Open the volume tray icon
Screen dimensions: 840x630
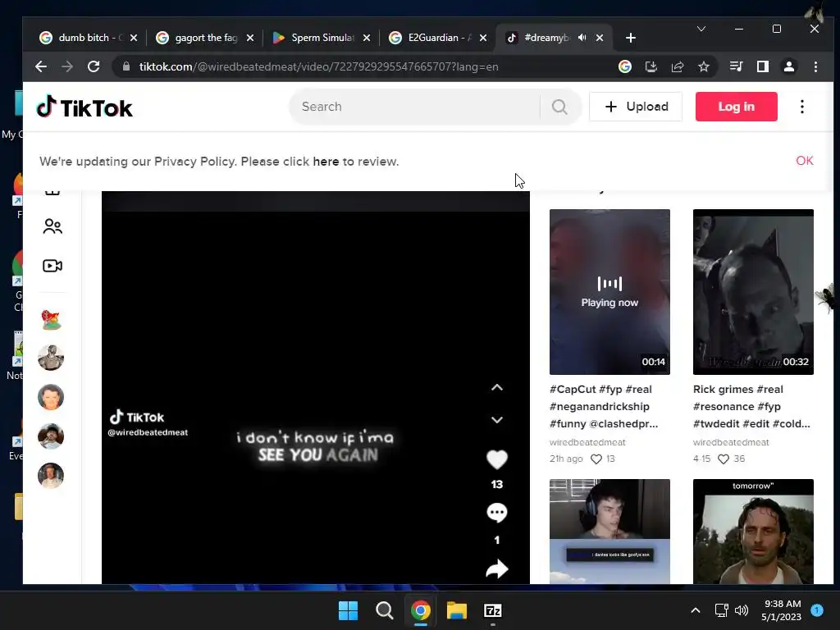742,610
